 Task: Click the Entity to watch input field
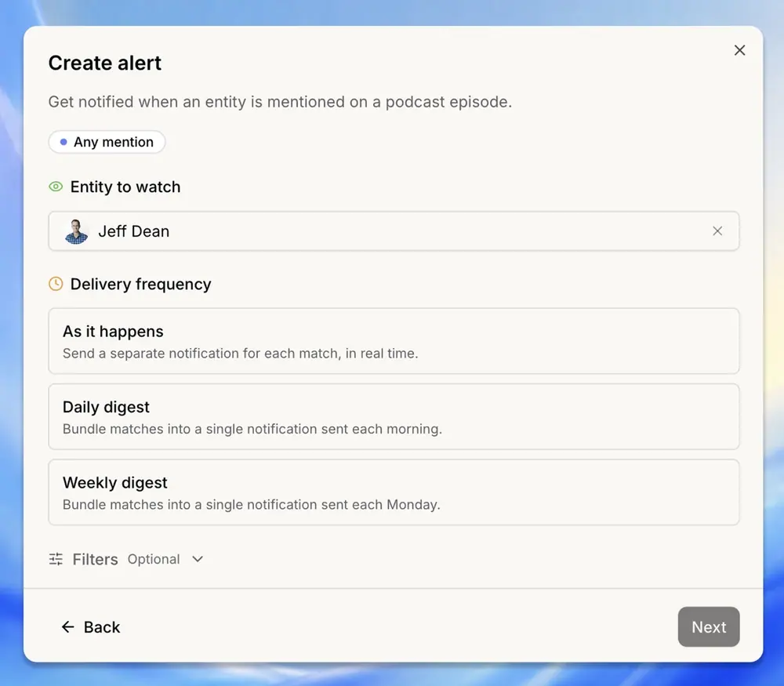click(394, 231)
